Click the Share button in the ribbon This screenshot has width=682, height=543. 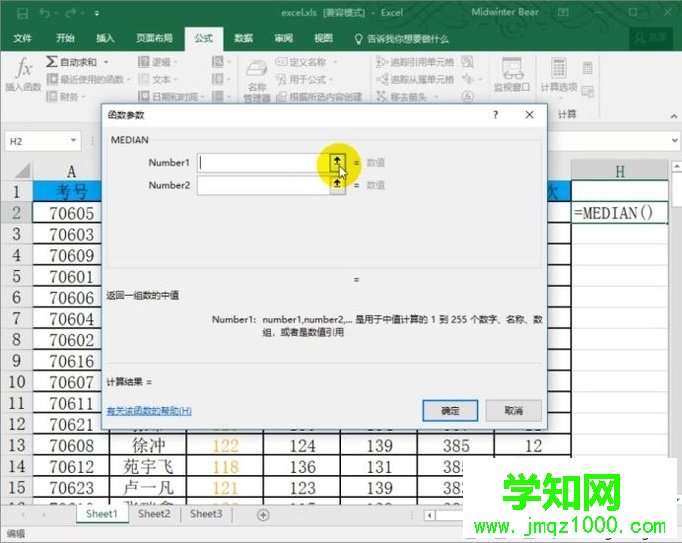[651, 38]
